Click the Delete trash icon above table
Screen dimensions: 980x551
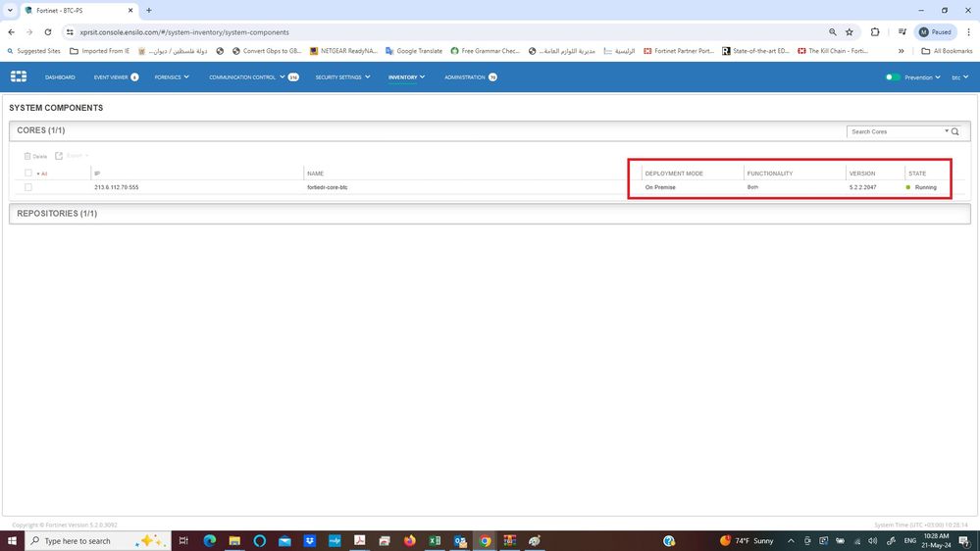tap(27, 156)
